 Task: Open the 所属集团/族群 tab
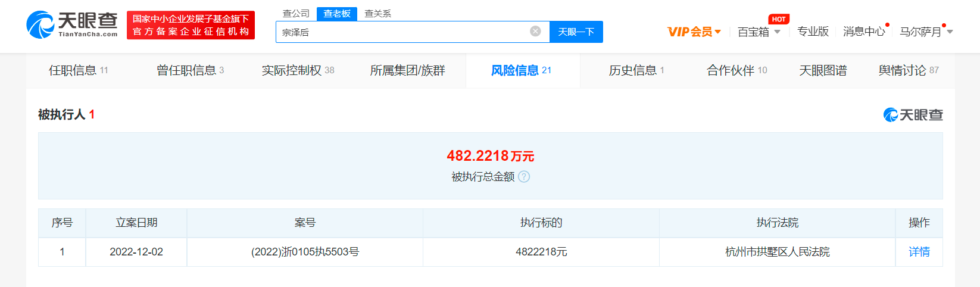pos(408,70)
